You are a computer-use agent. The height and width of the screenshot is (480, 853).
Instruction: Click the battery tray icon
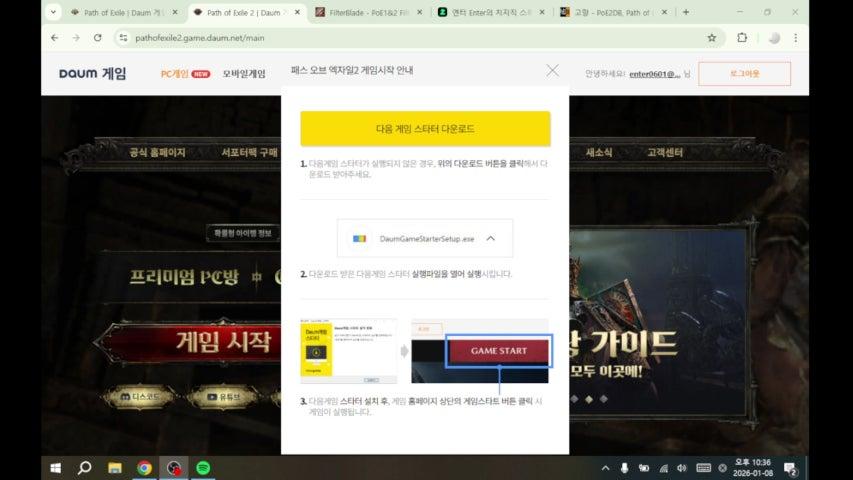tap(644, 468)
